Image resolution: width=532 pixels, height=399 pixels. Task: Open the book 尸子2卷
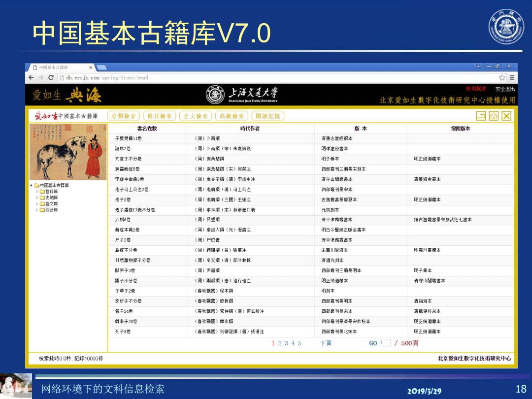point(123,240)
